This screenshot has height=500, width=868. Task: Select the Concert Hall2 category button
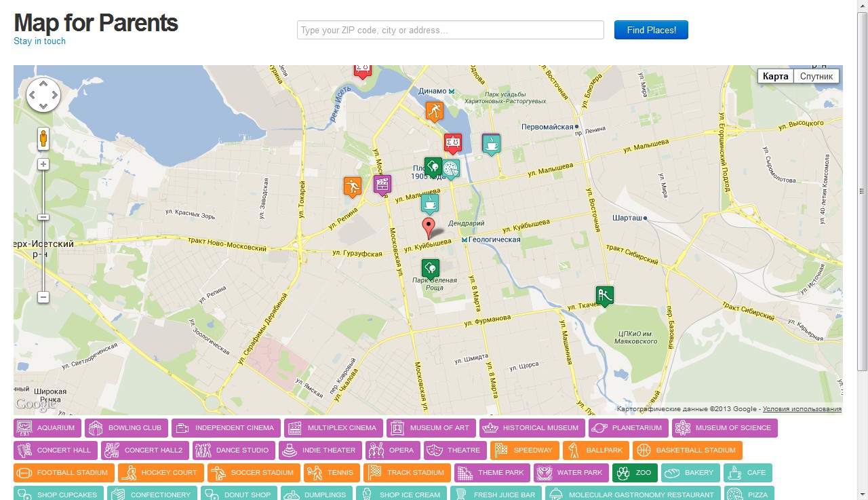(x=145, y=450)
